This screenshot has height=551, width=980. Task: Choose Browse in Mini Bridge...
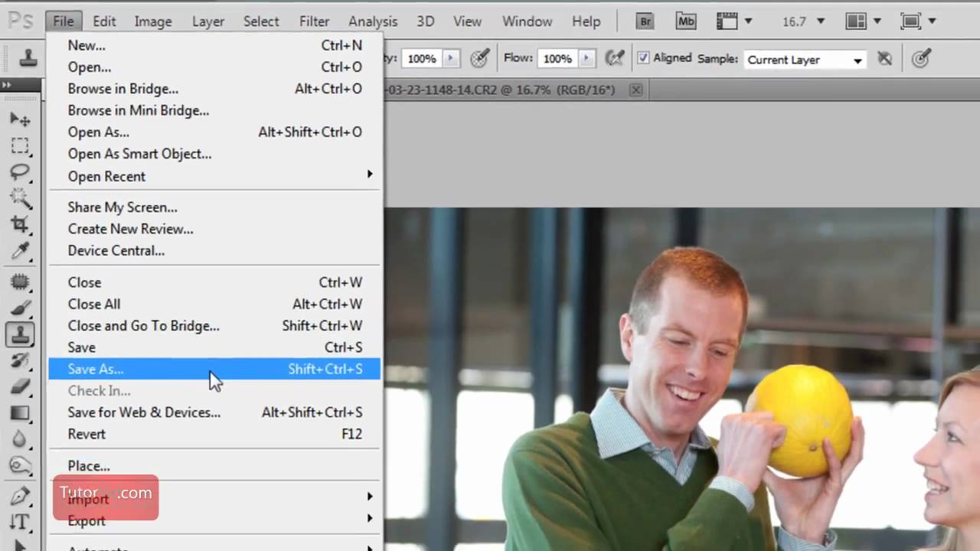(x=214, y=110)
